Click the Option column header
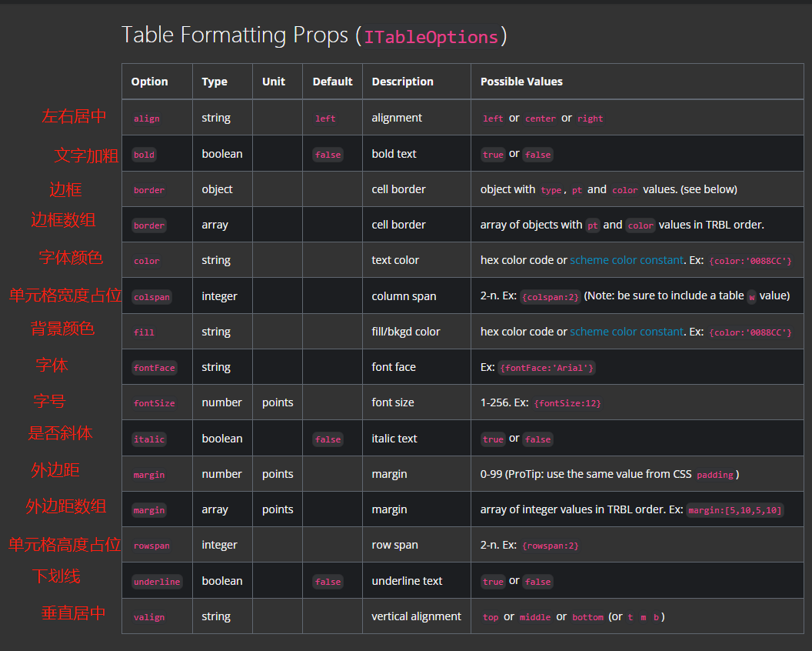 tap(149, 82)
